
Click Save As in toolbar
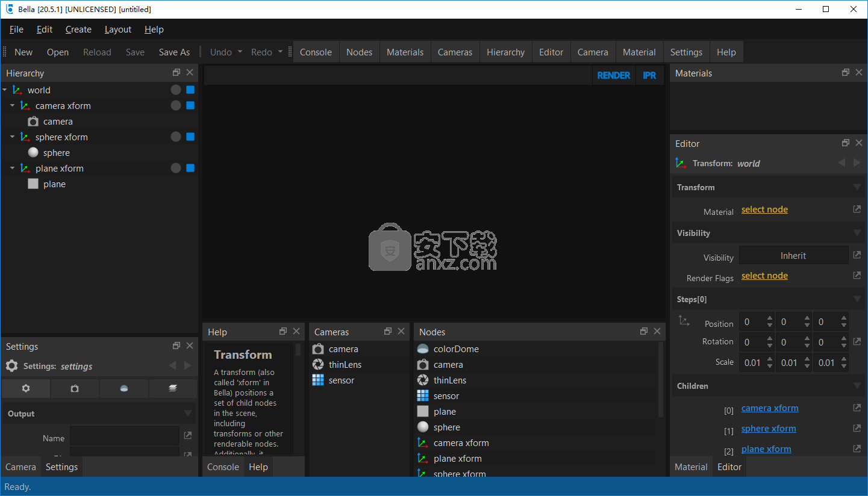(174, 52)
